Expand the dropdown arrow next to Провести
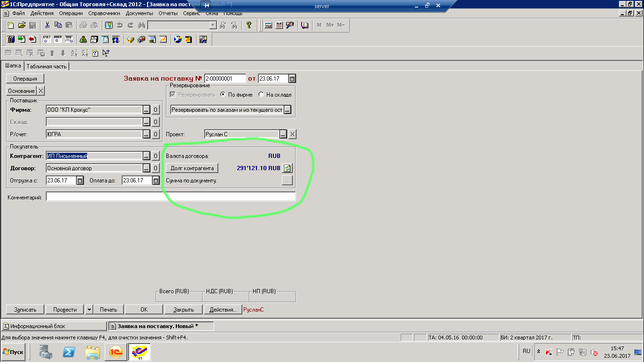 [89, 310]
